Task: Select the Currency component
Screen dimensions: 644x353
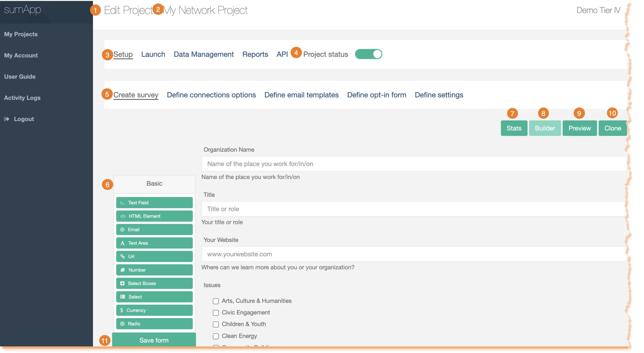Action: tap(154, 310)
